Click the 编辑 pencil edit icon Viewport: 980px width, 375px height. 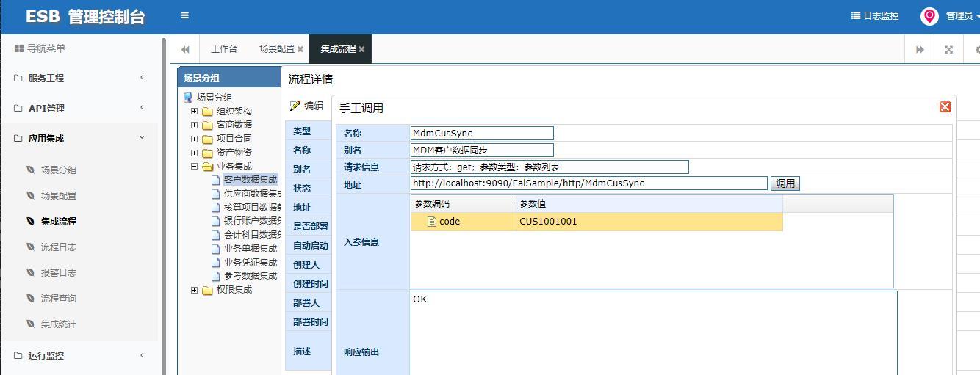coord(295,106)
